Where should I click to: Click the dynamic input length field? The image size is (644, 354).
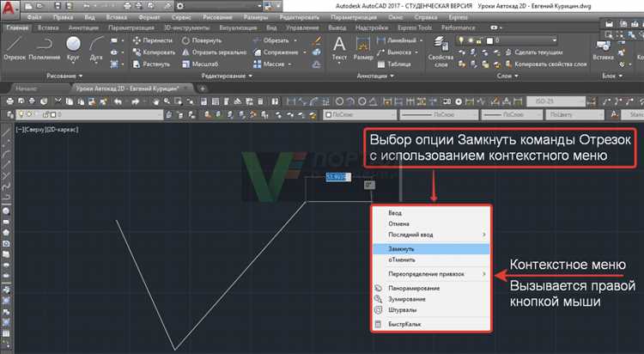click(x=339, y=177)
